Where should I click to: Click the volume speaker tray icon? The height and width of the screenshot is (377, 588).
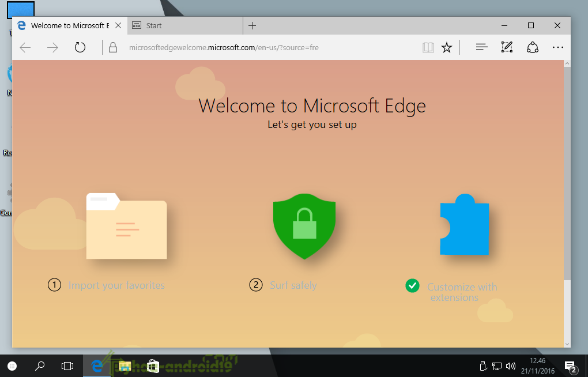[510, 366]
